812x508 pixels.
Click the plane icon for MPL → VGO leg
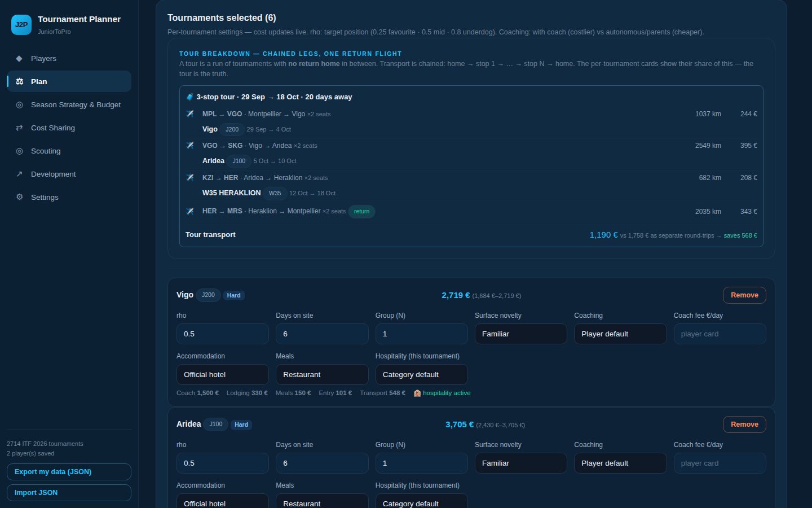coord(190,113)
